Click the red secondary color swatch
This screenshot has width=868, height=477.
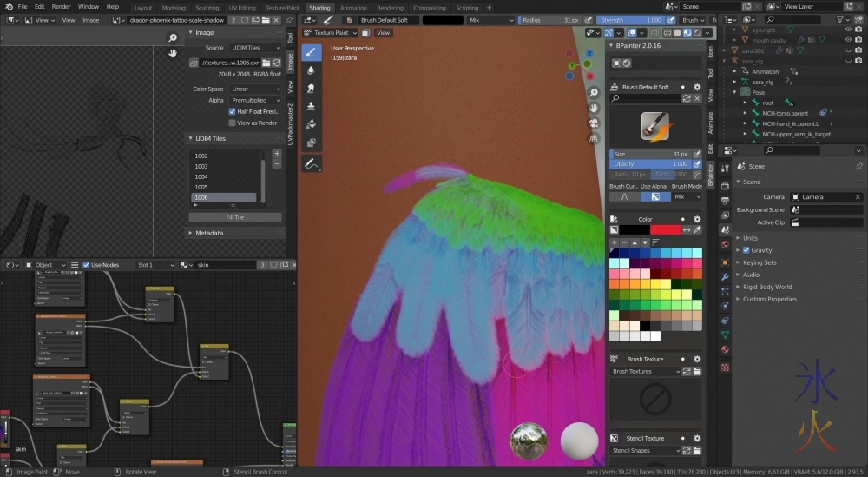pos(666,229)
